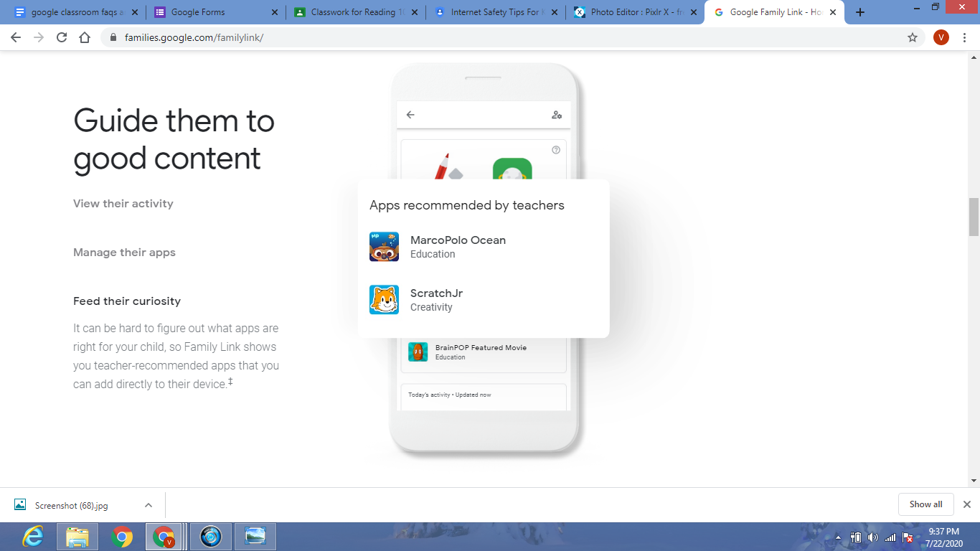Click the Apps recommended by teachers heading
This screenshot has height=551, width=980.
pyautogui.click(x=467, y=205)
